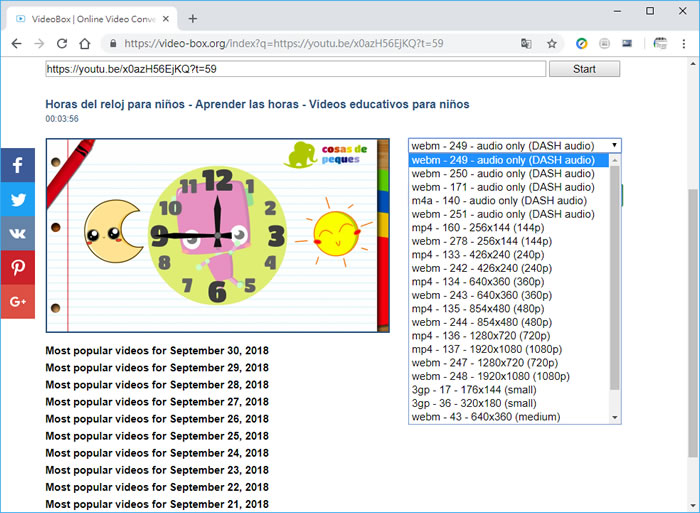This screenshot has height=513, width=700.
Task: Share via the VK sidebar icon
Action: [x=17, y=233]
